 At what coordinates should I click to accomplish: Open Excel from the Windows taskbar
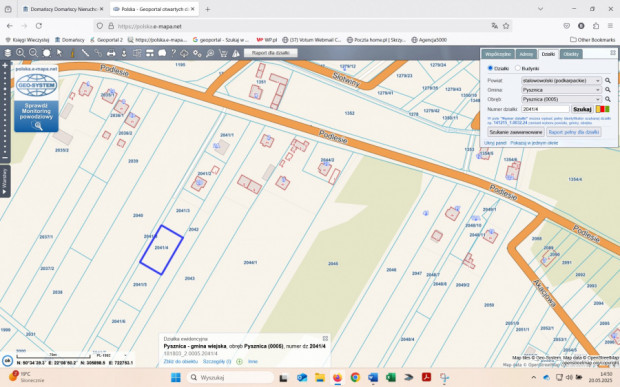pyautogui.click(x=391, y=378)
